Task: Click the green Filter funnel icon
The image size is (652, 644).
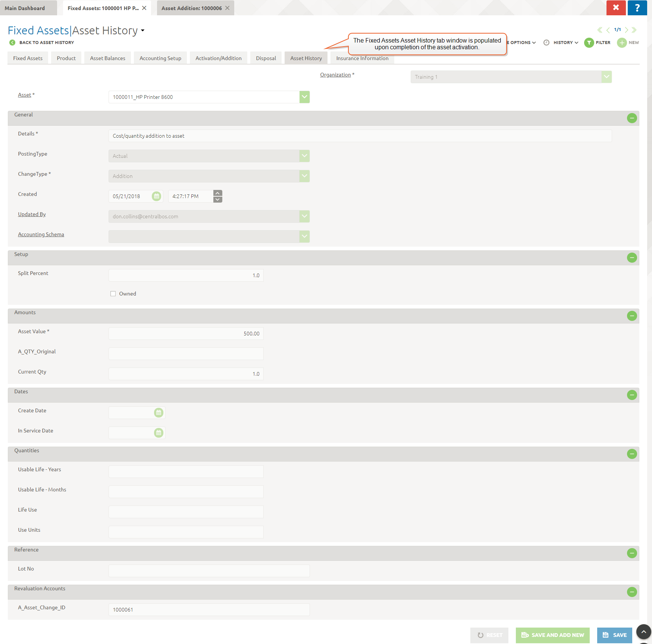Action: click(x=589, y=43)
